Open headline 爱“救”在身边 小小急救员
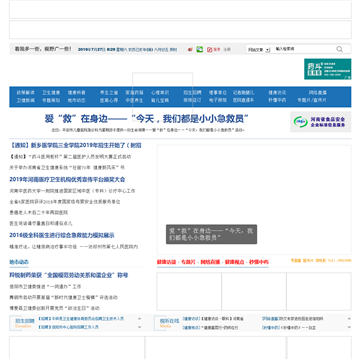The image size is (360, 360). point(147,119)
